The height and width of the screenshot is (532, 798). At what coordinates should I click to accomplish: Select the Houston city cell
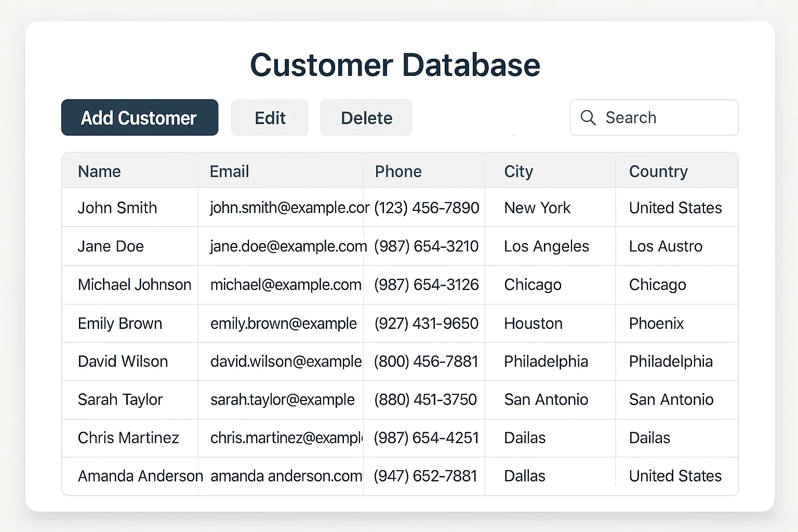pyautogui.click(x=550, y=323)
